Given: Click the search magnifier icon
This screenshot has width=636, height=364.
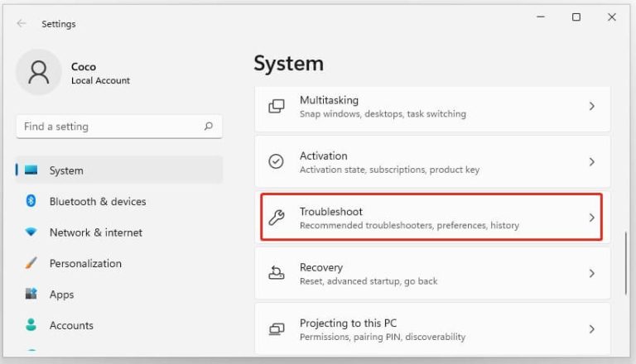Looking at the screenshot, I should 209,126.
